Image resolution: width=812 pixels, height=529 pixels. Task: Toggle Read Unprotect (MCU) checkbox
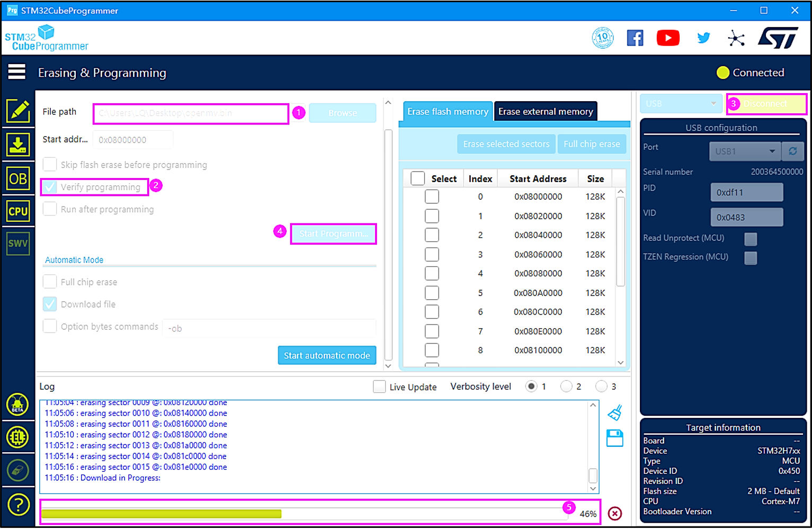click(x=751, y=239)
